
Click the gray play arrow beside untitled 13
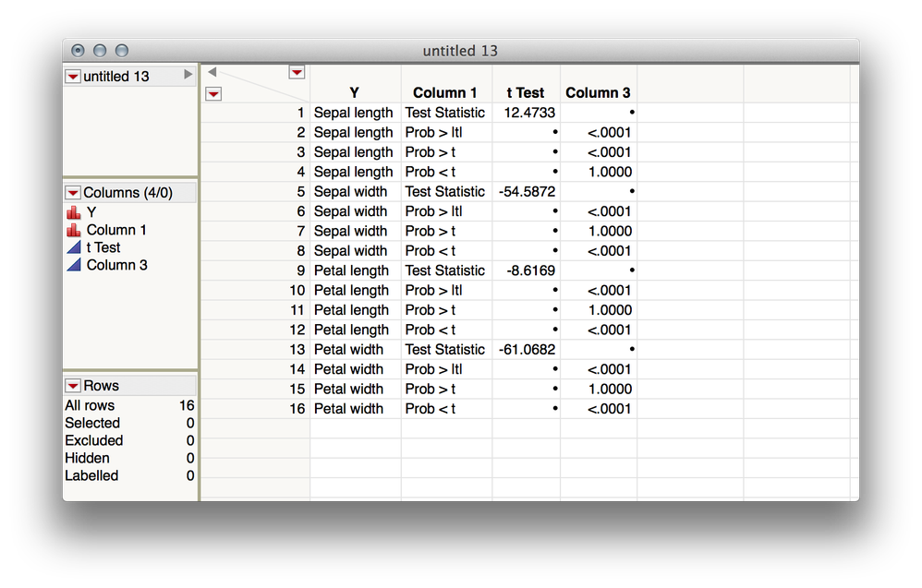tap(188, 75)
